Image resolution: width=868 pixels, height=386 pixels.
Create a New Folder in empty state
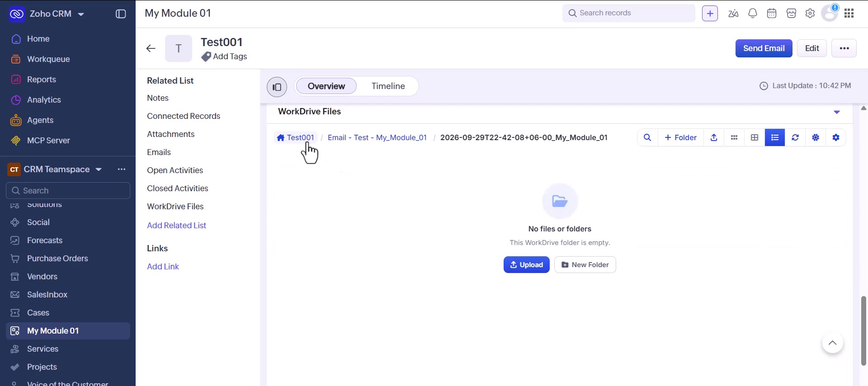point(585,265)
